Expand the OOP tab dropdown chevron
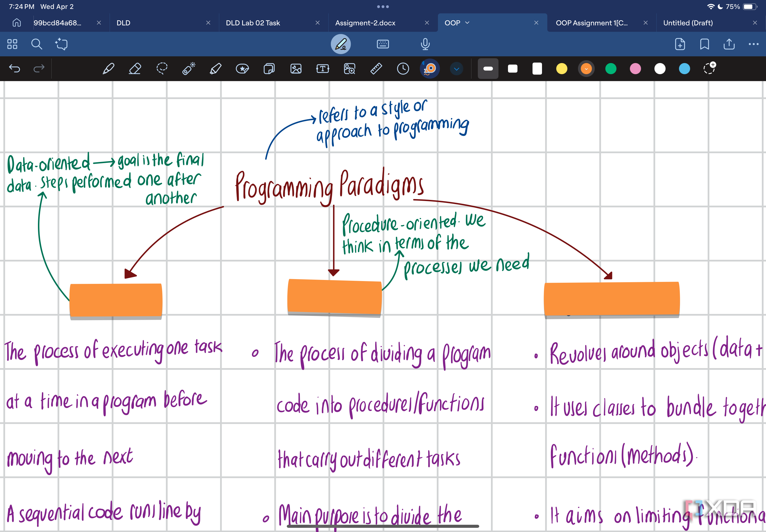The image size is (766, 532). pyautogui.click(x=467, y=23)
